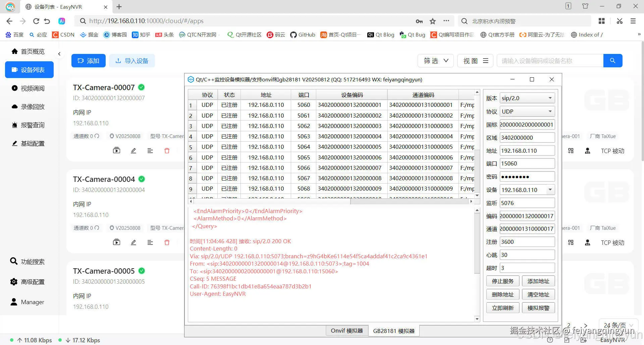Collapse the sidebar with the chevron arrow
Viewport: 644px width, 345px height.
[59, 54]
